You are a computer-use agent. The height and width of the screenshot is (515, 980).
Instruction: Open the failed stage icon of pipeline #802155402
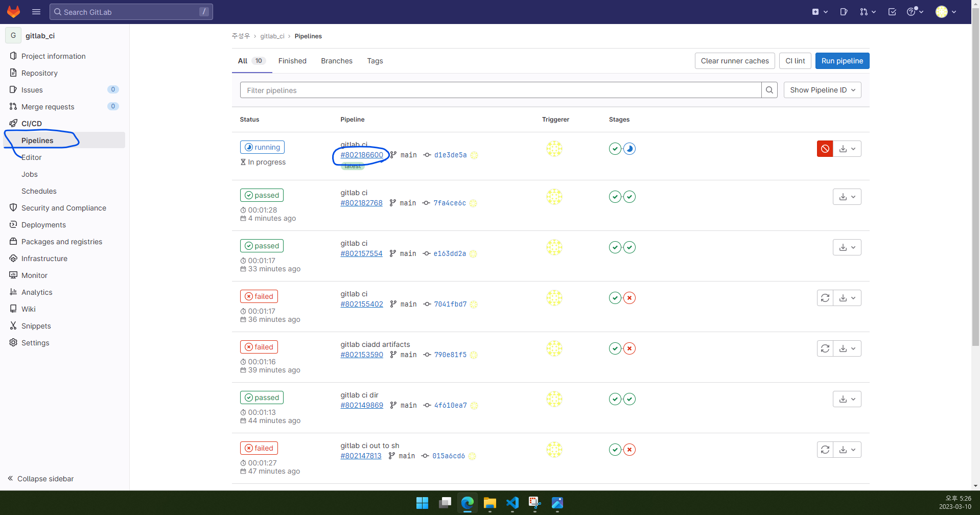[x=629, y=298]
